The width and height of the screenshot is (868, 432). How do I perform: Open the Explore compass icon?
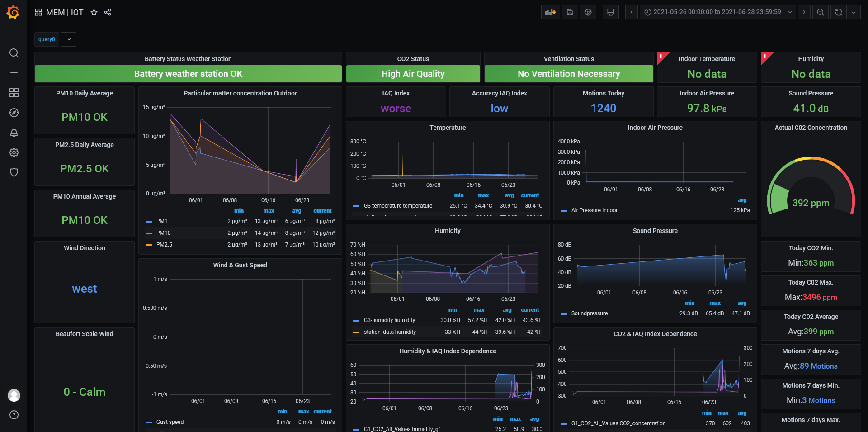(14, 113)
